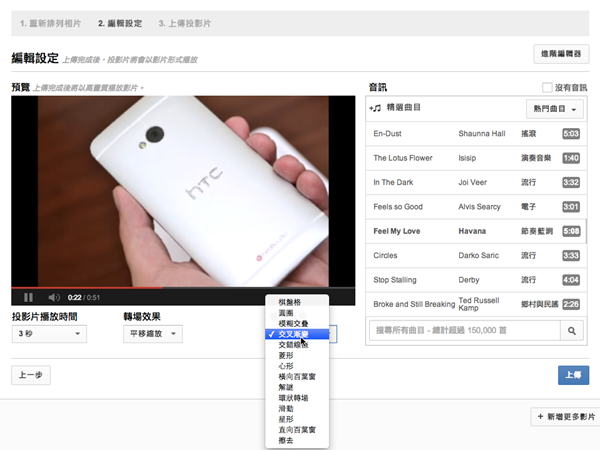
Task: Choose 橫向百葉窗 transition option
Action: pos(297,377)
